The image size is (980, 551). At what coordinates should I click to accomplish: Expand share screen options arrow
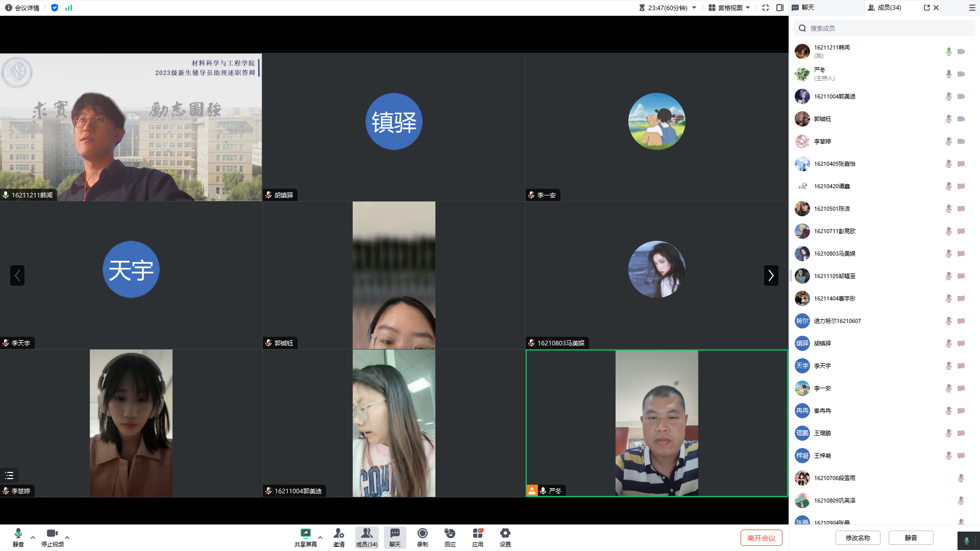(x=321, y=537)
